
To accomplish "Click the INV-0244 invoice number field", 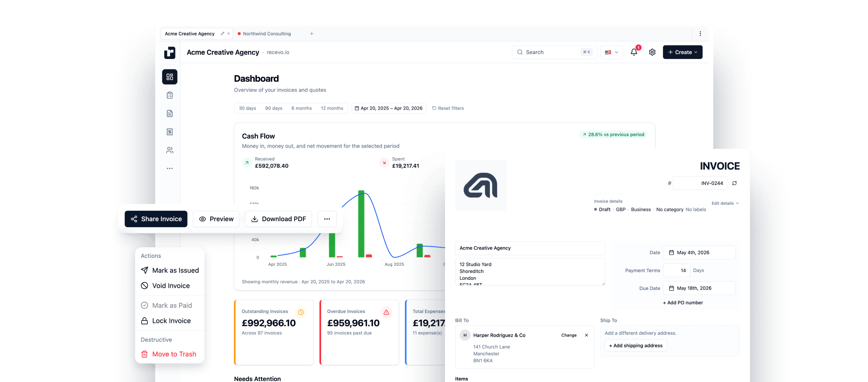I will point(700,183).
